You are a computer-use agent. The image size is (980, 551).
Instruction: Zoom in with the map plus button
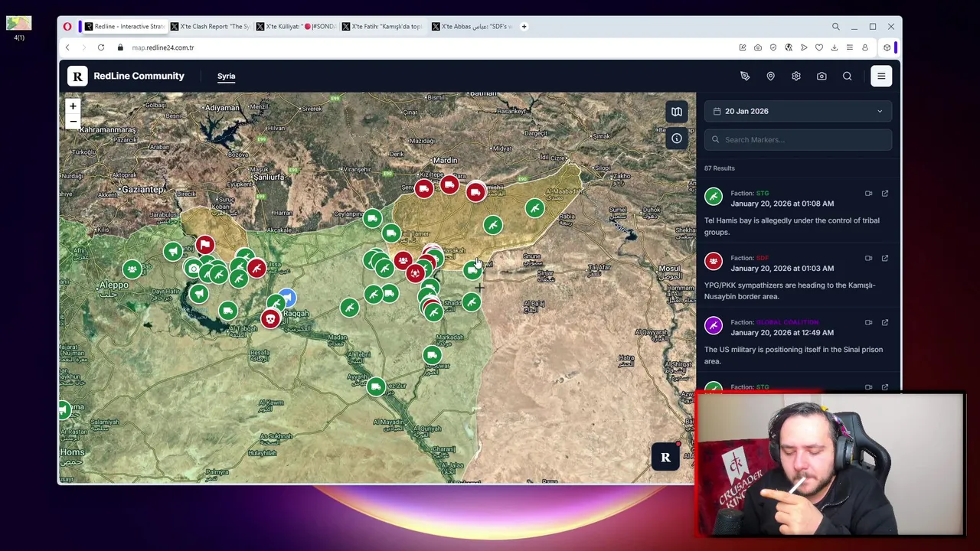73,106
